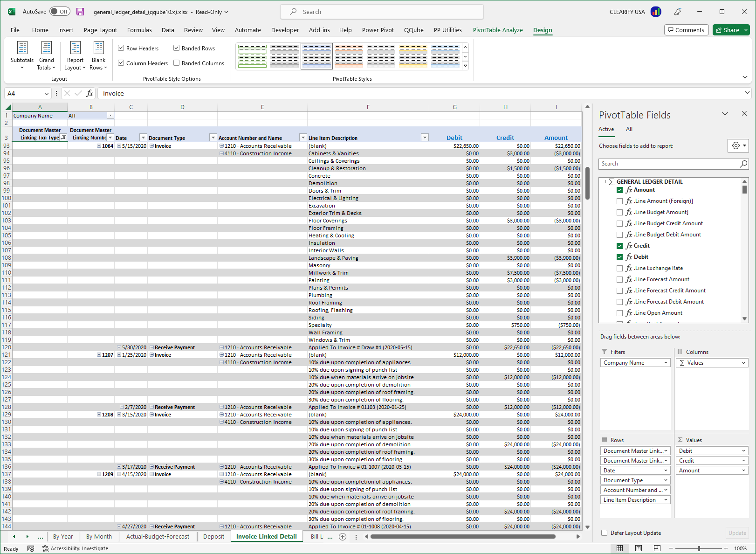
Task: Collapse the GENERAL LEDGER DETAIL field group
Action: (x=604, y=182)
